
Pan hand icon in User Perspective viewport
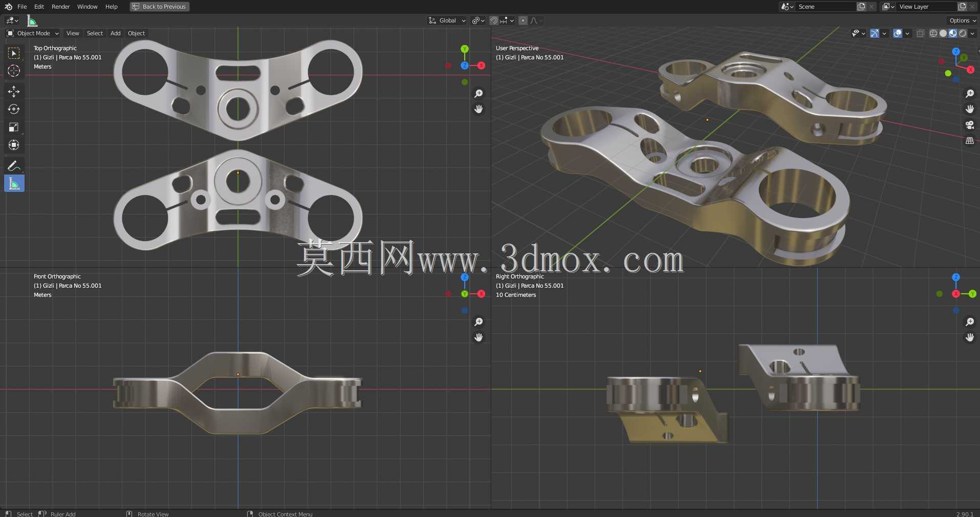(969, 109)
